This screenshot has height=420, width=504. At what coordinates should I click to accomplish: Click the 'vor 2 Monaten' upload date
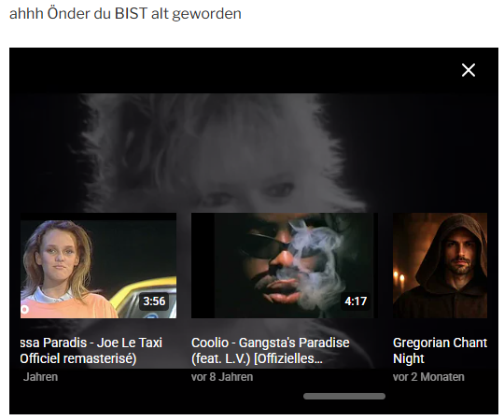[x=428, y=377]
